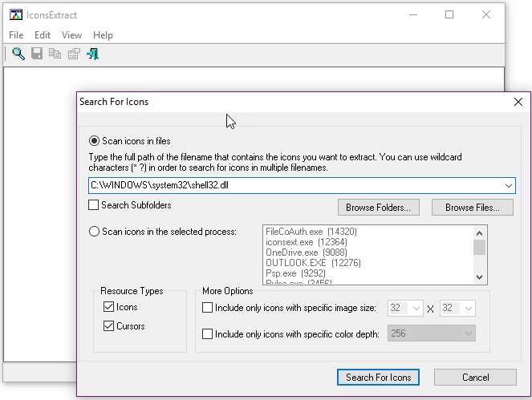The image size is (532, 400).
Task: Open the View menu
Action: pos(71,35)
